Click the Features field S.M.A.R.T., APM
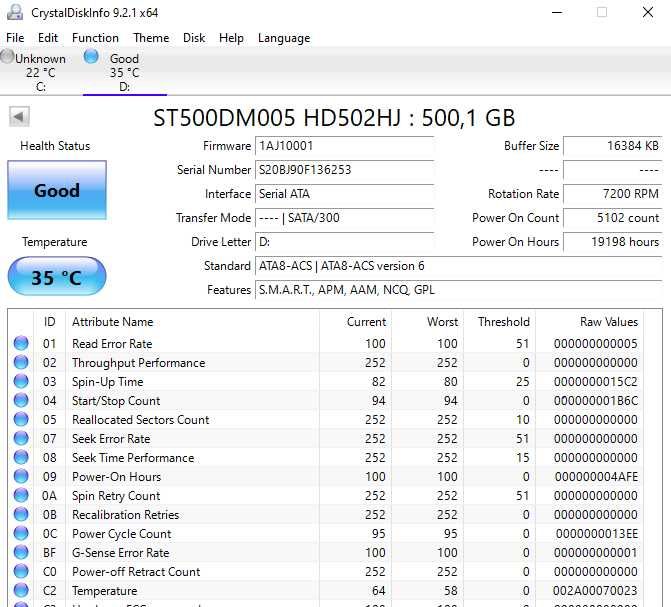671x607 pixels. 459,290
